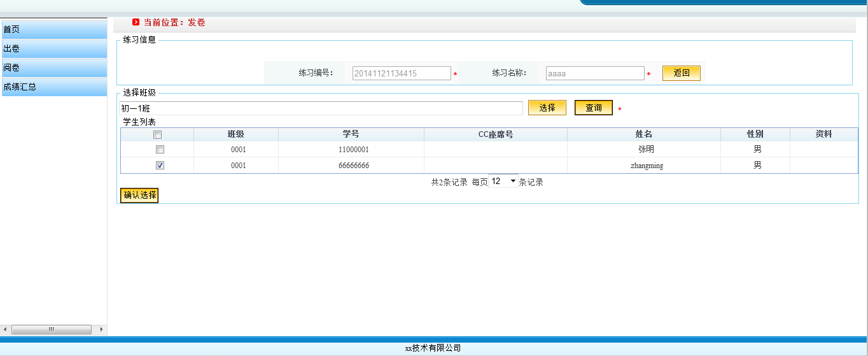Click the 学号 column header
This screenshot has width=868, height=356.
351,134
